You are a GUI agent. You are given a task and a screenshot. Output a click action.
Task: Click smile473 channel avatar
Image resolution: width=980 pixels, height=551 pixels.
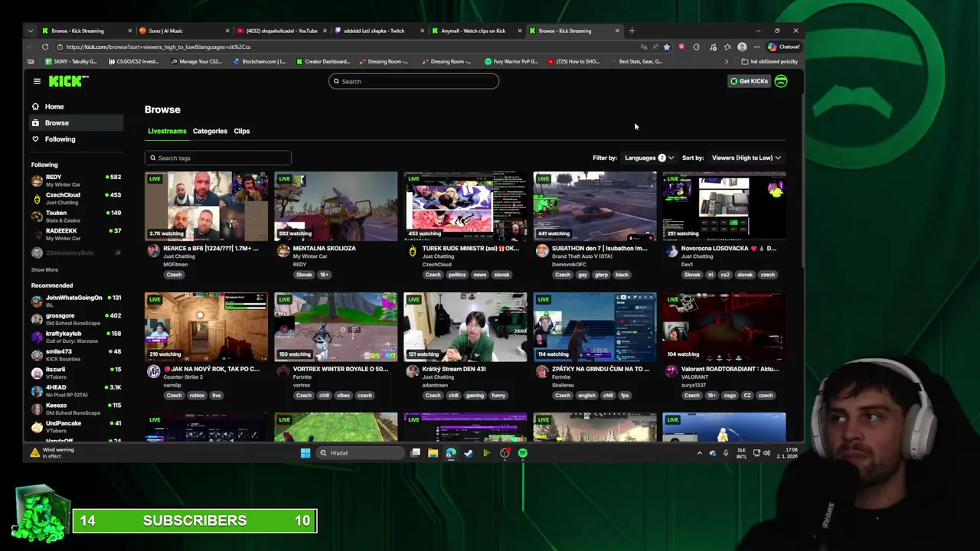[x=37, y=355]
